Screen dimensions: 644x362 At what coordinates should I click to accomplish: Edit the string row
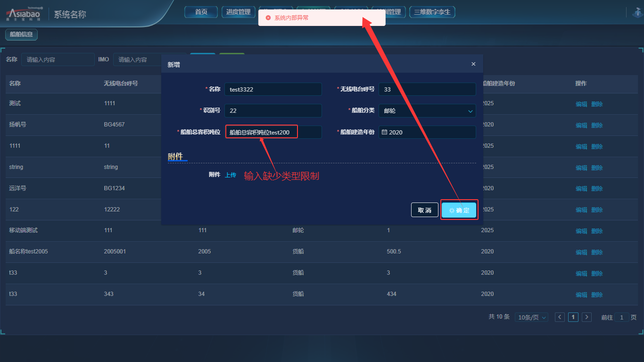click(581, 168)
